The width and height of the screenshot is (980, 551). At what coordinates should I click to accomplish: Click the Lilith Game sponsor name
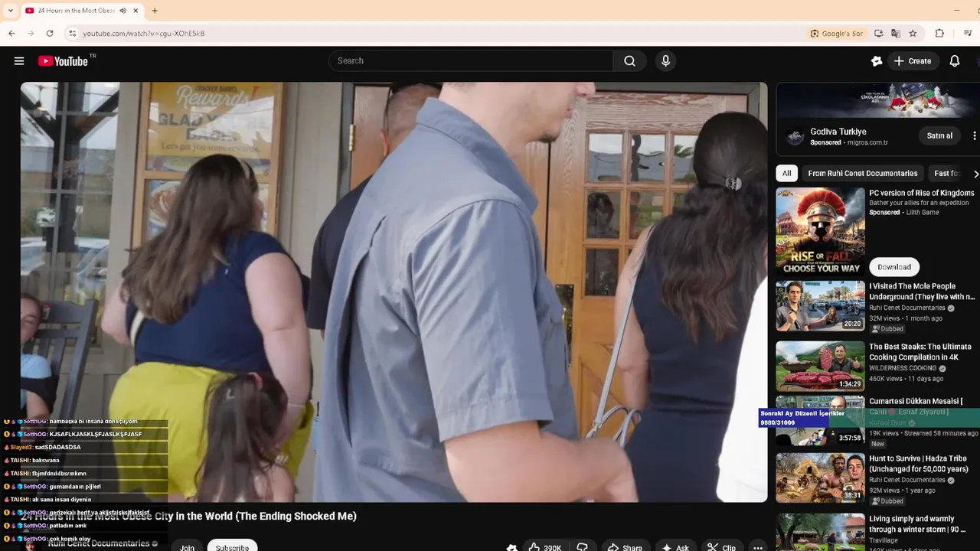(x=923, y=212)
